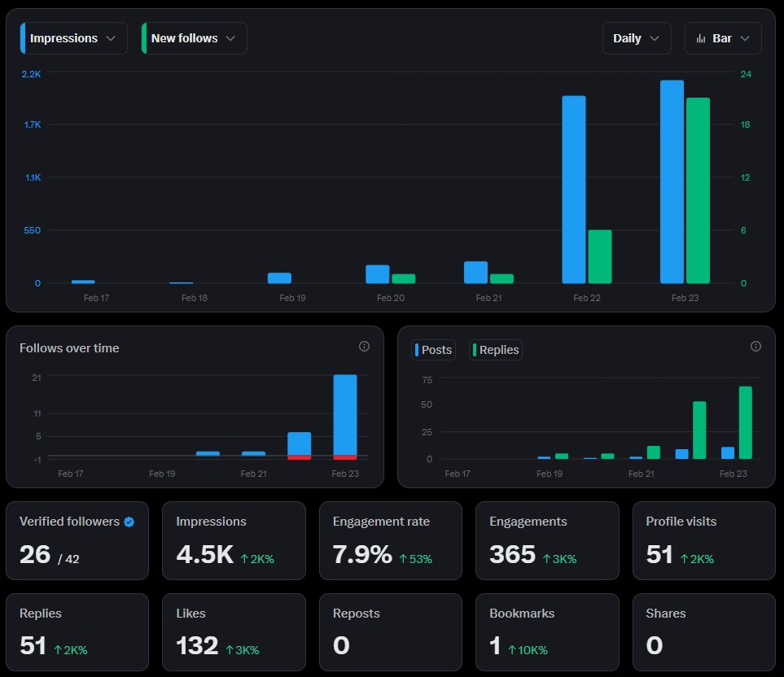Click info icon on Follows over time card
Screen dimensions: 784x677
tap(364, 347)
